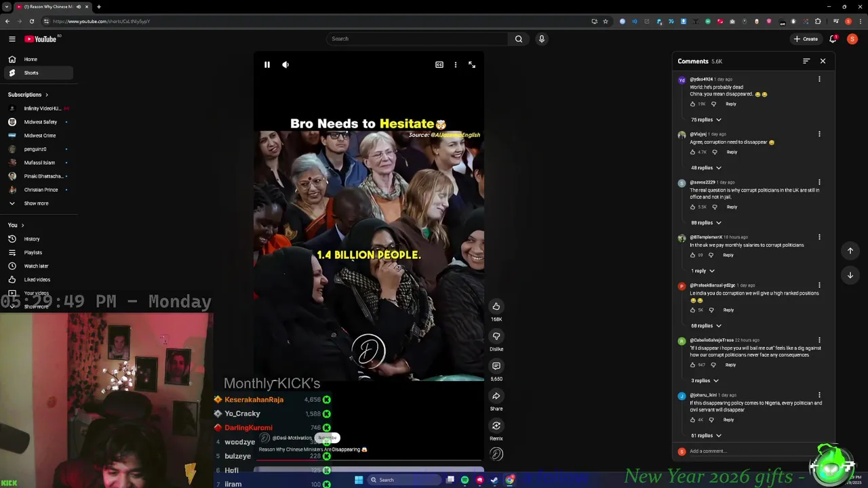Like the @ydas4924 comment
The height and width of the screenshot is (488, 868).
click(x=692, y=104)
